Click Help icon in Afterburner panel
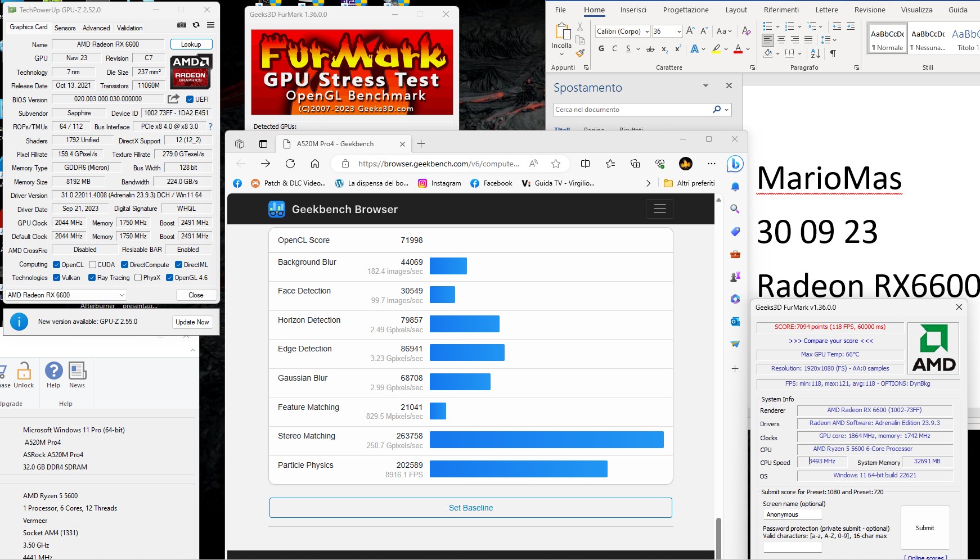 [53, 376]
